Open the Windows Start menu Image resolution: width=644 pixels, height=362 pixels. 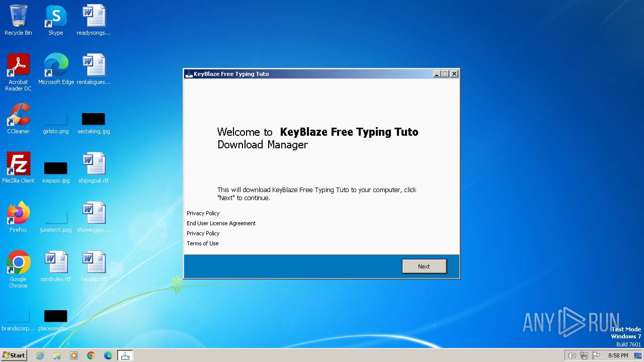[14, 355]
